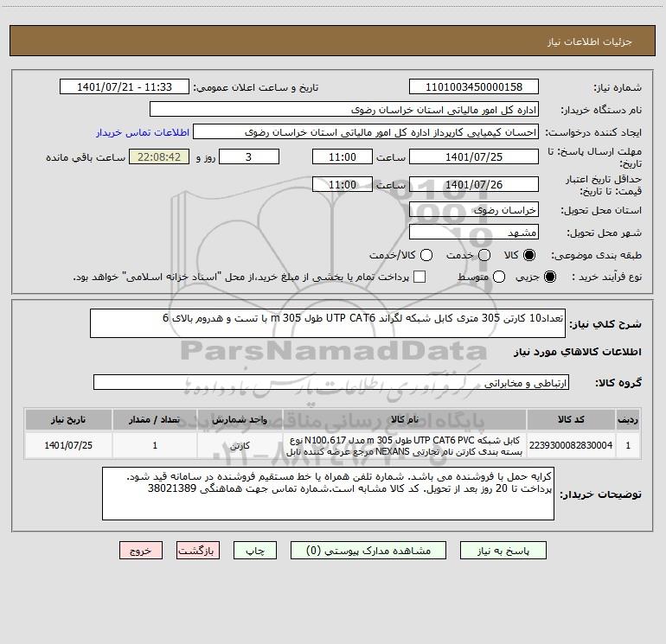Viewport: 666px width, 644px height.
Task: Click the شرح کلی نیاز text area
Action: pyautogui.click(x=328, y=323)
